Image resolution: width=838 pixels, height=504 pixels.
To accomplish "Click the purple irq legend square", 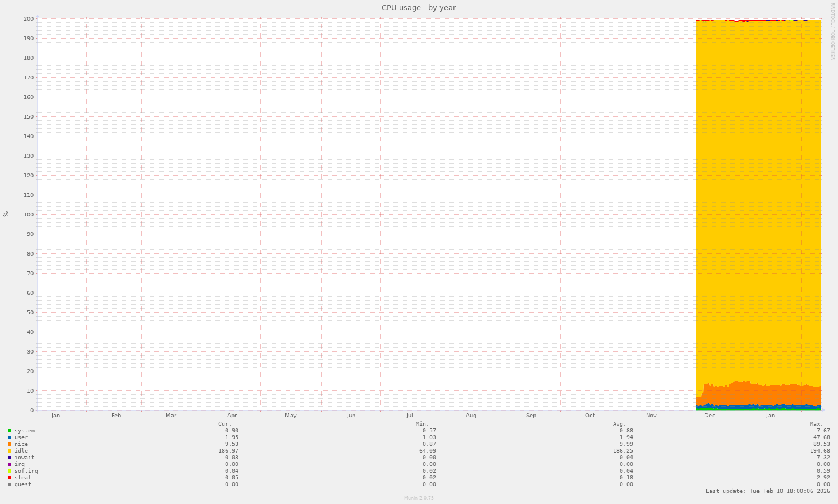I will pyautogui.click(x=10, y=464).
